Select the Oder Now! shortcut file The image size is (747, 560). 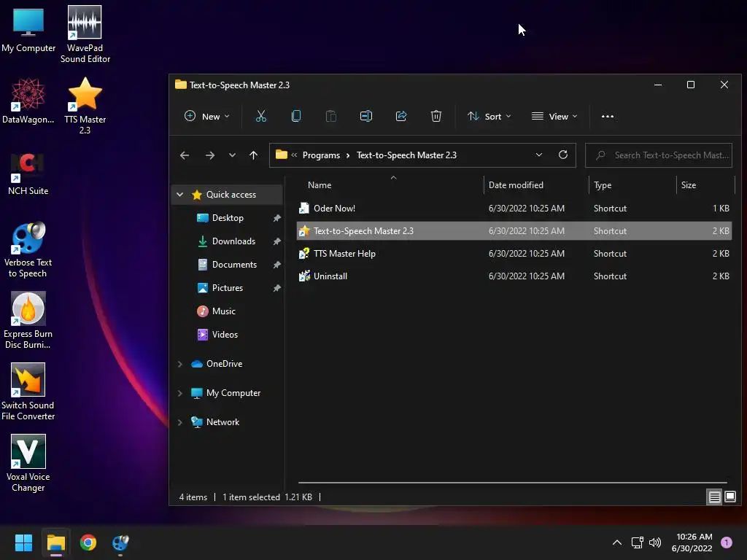(x=514, y=208)
